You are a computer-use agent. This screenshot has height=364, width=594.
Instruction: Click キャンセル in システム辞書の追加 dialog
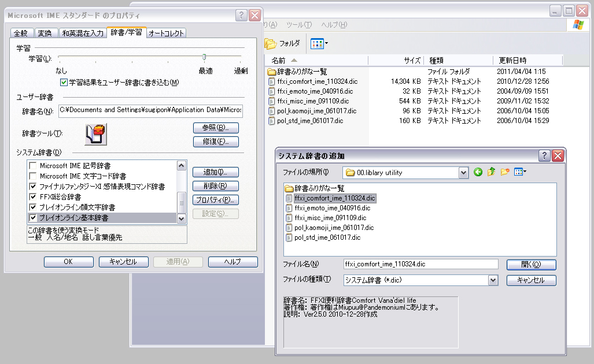point(531,280)
